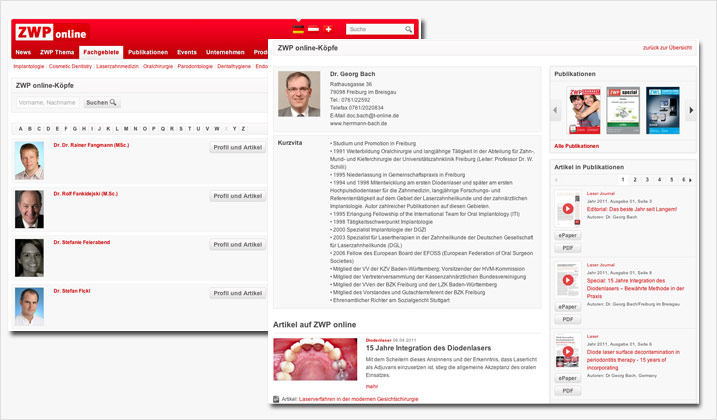Select the Swiss flag icon
This screenshot has width=717, height=420.
click(x=328, y=29)
